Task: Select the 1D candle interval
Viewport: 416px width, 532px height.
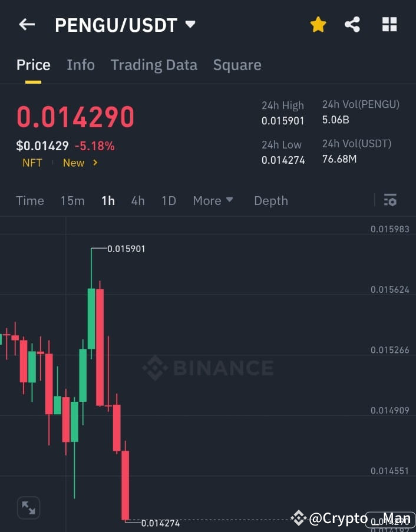Action: pos(169,200)
